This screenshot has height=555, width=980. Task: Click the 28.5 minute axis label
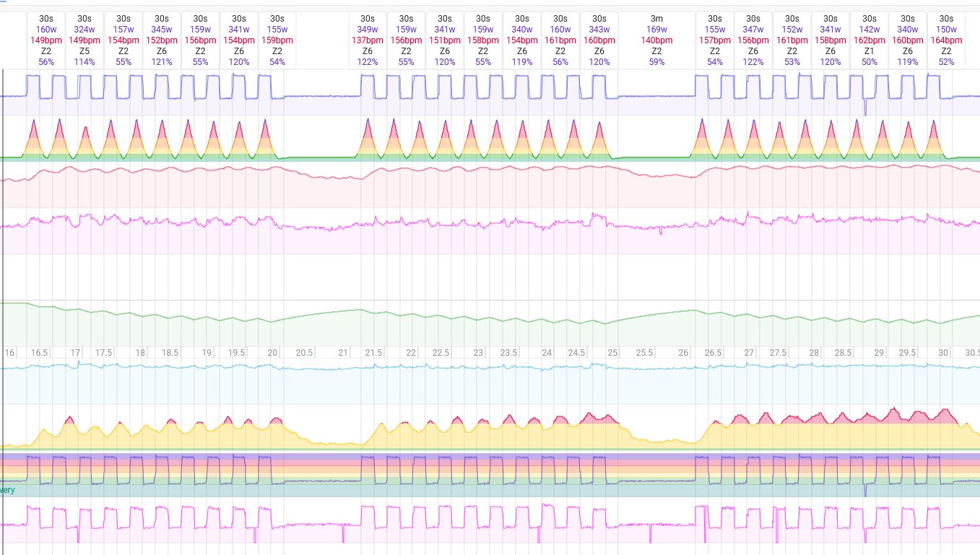843,353
